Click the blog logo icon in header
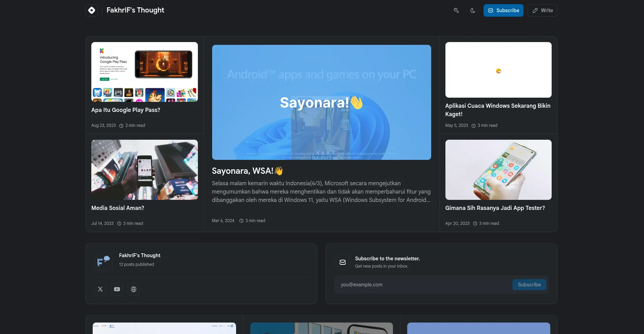Image resolution: width=644 pixels, height=334 pixels. [x=92, y=10]
